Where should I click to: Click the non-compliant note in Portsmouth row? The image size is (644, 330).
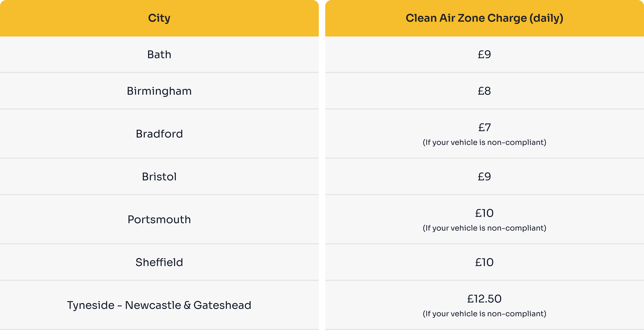[x=484, y=228]
